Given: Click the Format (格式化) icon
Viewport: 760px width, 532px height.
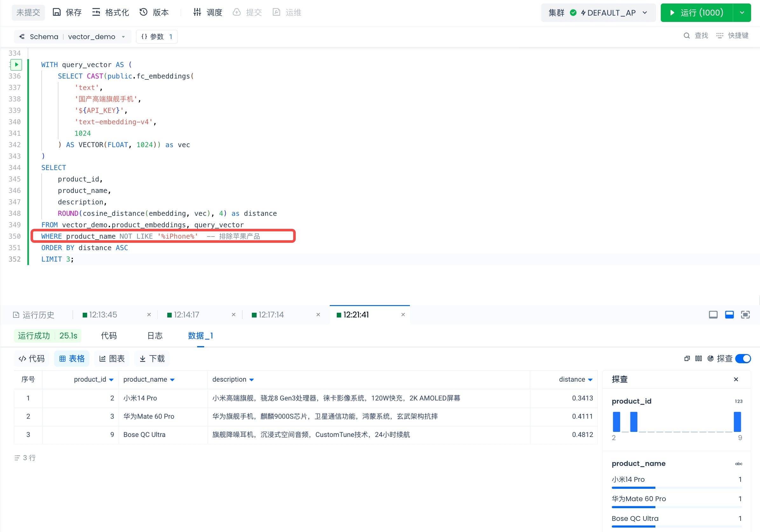Looking at the screenshot, I should [96, 12].
